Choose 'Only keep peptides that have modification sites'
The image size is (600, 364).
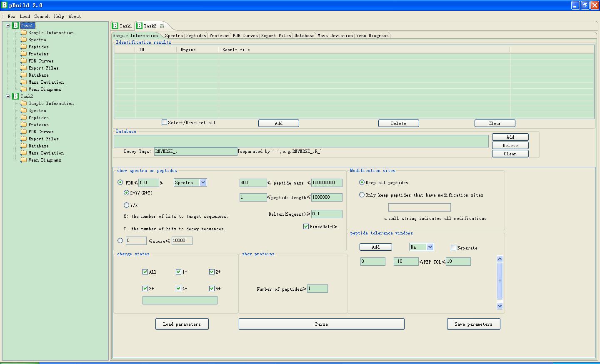pyautogui.click(x=362, y=194)
